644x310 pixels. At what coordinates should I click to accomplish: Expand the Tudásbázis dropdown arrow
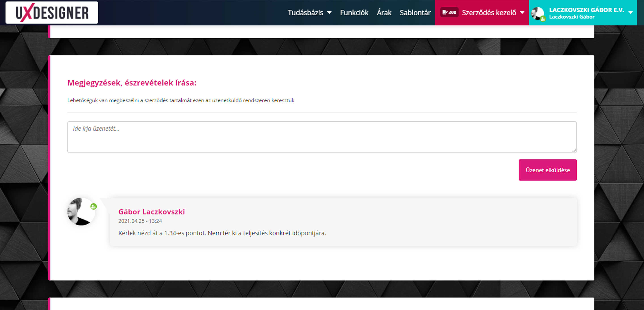[330, 13]
